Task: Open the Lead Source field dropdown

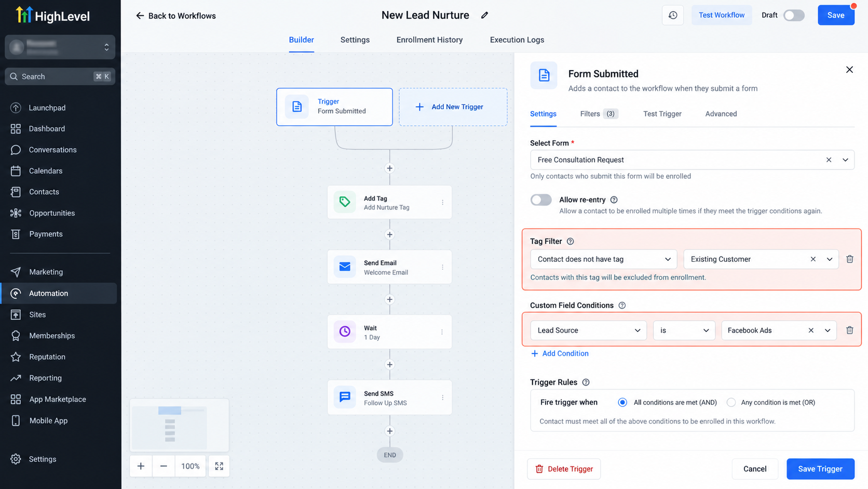Action: (x=588, y=331)
